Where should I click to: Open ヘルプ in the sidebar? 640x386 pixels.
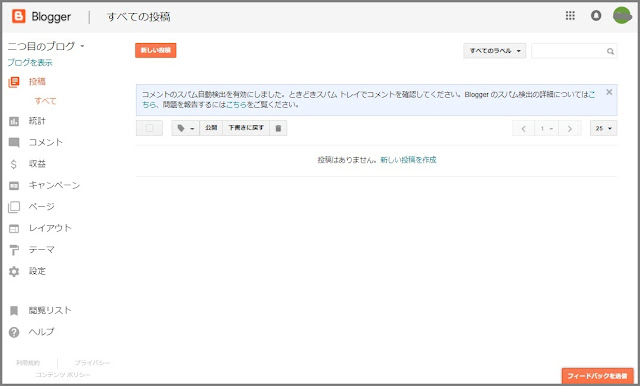[41, 332]
